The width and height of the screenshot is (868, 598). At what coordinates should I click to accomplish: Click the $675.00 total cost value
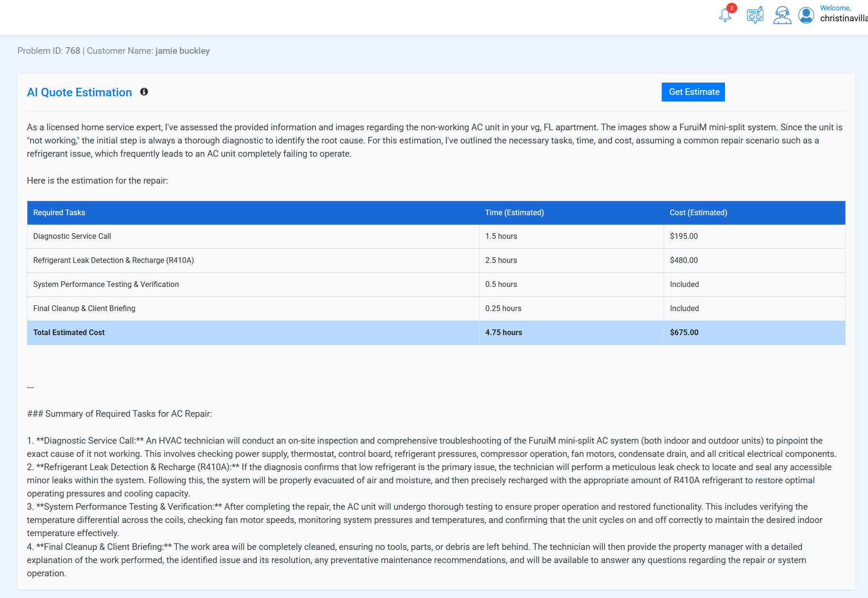tap(684, 333)
